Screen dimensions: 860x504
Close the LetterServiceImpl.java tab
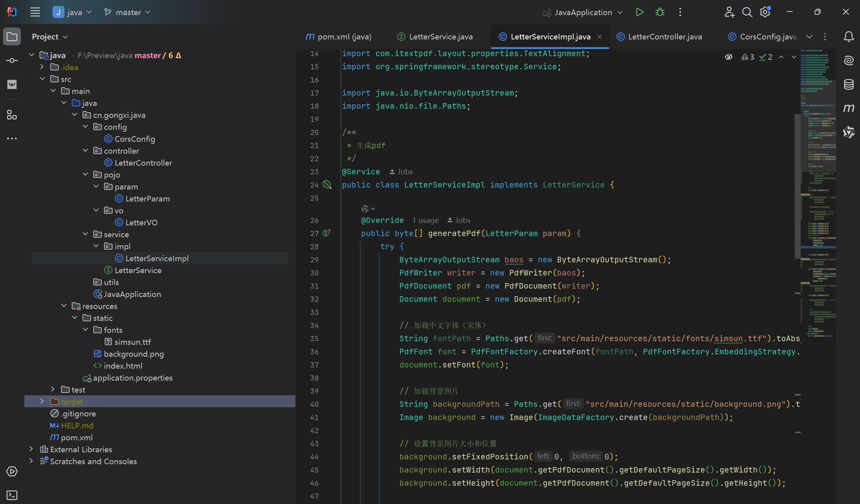pyautogui.click(x=600, y=37)
